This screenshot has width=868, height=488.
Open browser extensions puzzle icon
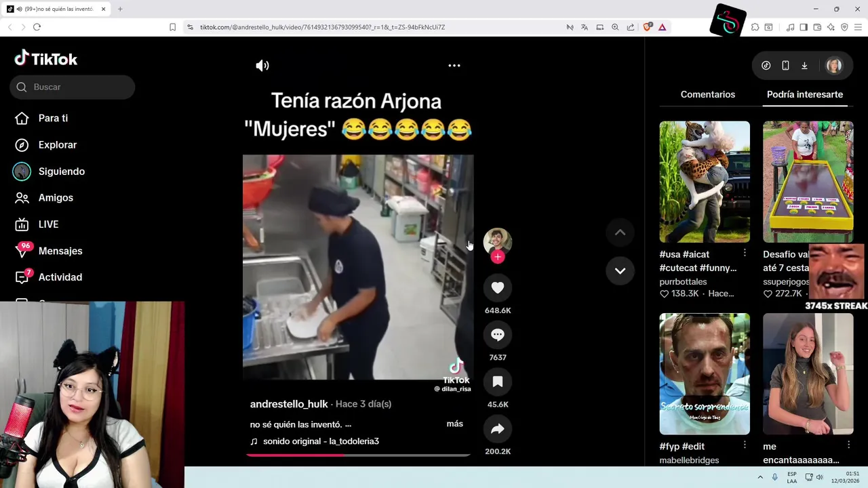click(755, 27)
